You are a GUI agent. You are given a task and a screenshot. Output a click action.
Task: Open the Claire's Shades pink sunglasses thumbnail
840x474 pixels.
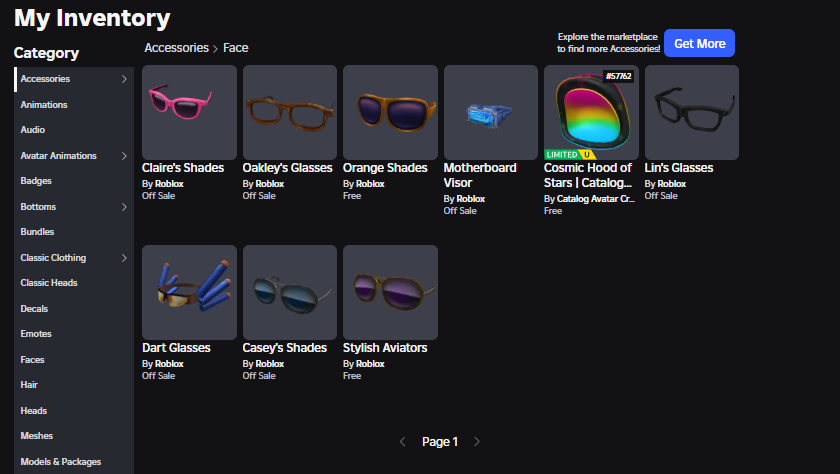point(189,112)
